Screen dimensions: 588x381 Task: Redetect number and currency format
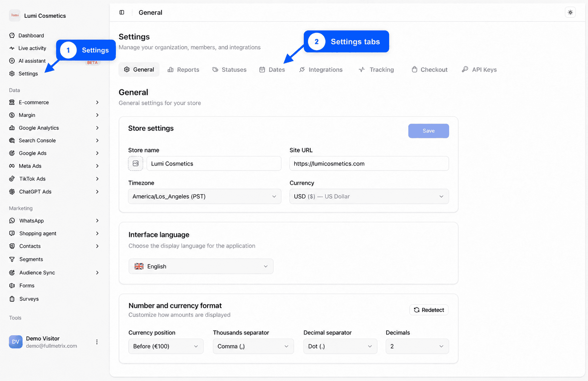click(x=429, y=310)
